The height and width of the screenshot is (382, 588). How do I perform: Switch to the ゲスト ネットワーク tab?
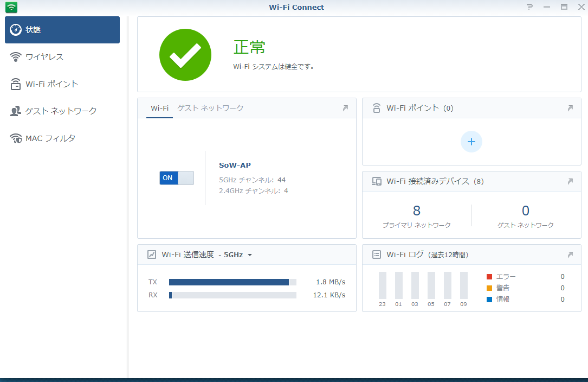[x=210, y=108]
